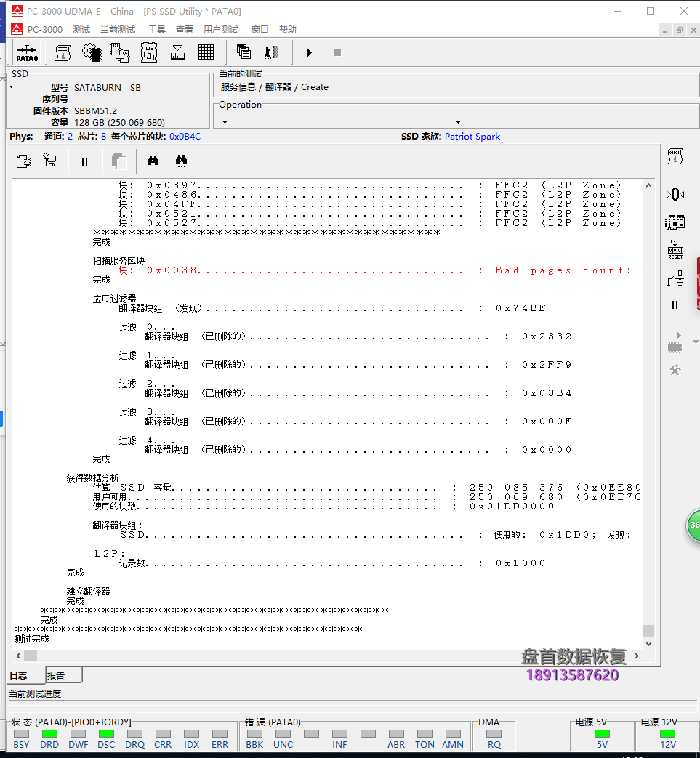
Task: Open the 窗口 menu
Action: [x=260, y=30]
